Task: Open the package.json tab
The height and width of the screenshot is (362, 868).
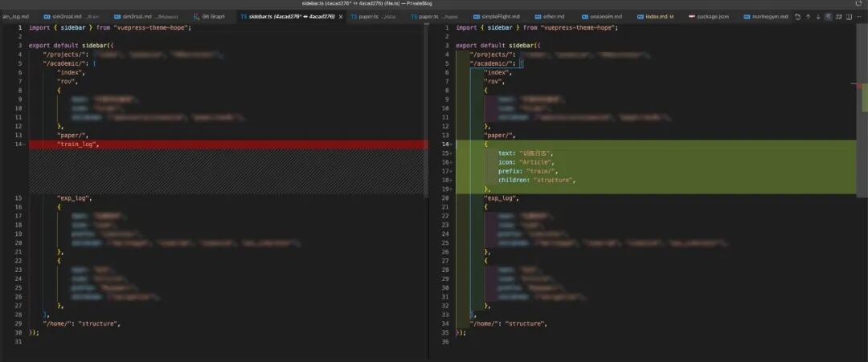Action: (x=712, y=16)
